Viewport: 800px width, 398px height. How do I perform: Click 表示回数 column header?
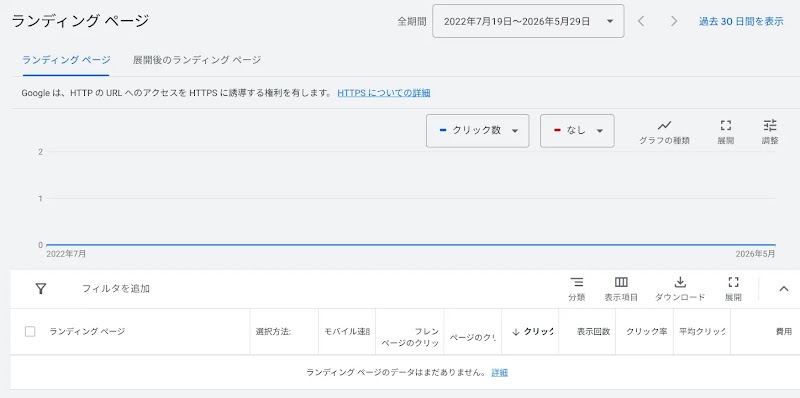click(593, 332)
